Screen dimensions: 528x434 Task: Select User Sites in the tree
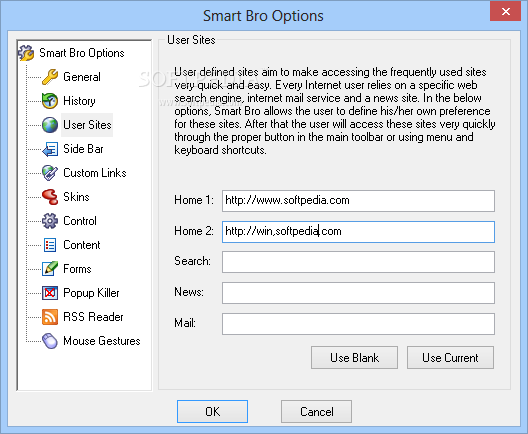pos(87,125)
